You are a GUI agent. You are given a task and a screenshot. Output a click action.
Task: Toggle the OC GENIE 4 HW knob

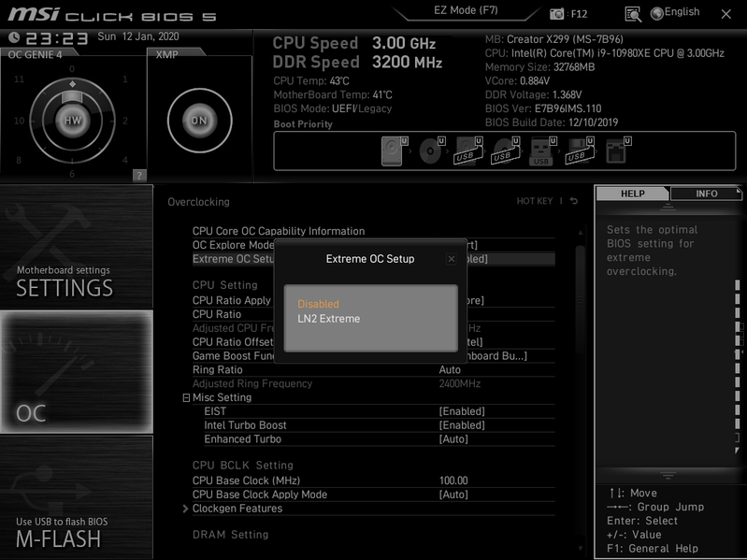coord(72,121)
